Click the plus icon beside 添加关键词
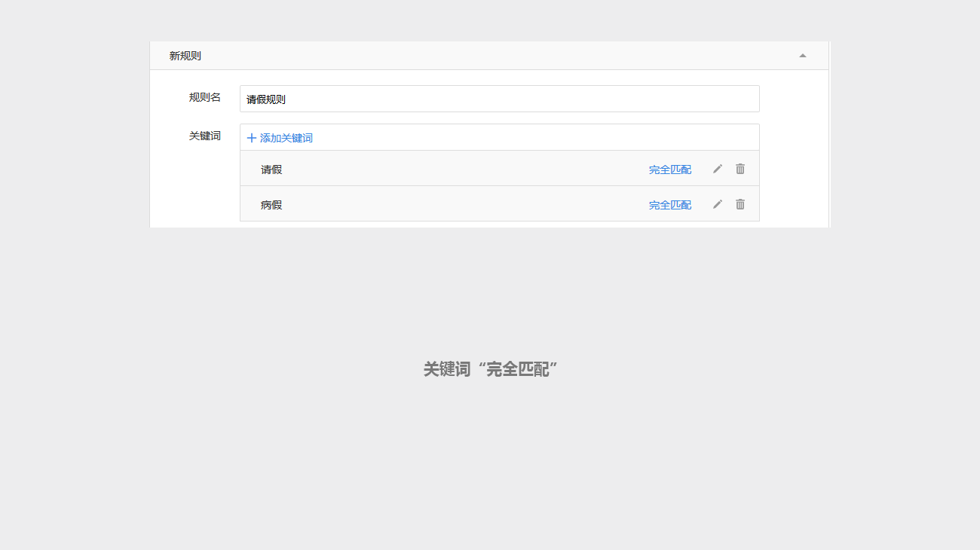Image resolution: width=980 pixels, height=550 pixels. click(252, 138)
